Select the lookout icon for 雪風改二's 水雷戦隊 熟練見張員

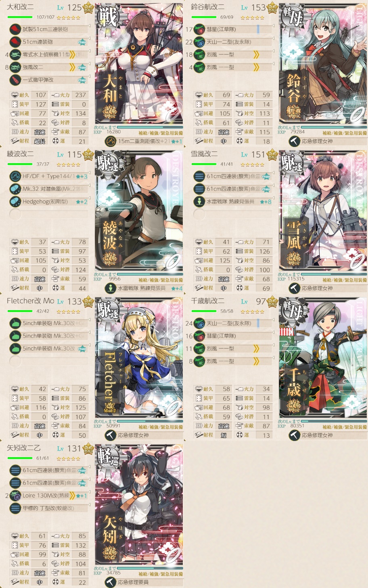[x=199, y=202]
